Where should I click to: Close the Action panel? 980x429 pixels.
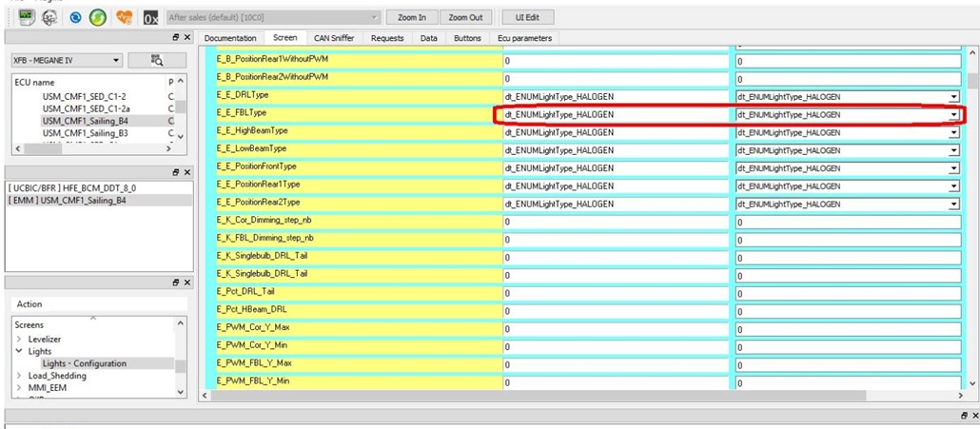tap(187, 283)
